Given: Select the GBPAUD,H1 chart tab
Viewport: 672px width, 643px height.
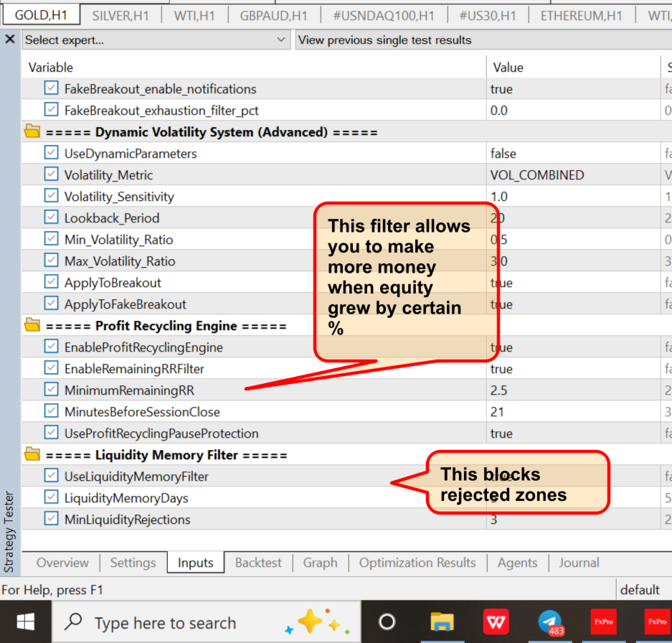Looking at the screenshot, I should 274,16.
